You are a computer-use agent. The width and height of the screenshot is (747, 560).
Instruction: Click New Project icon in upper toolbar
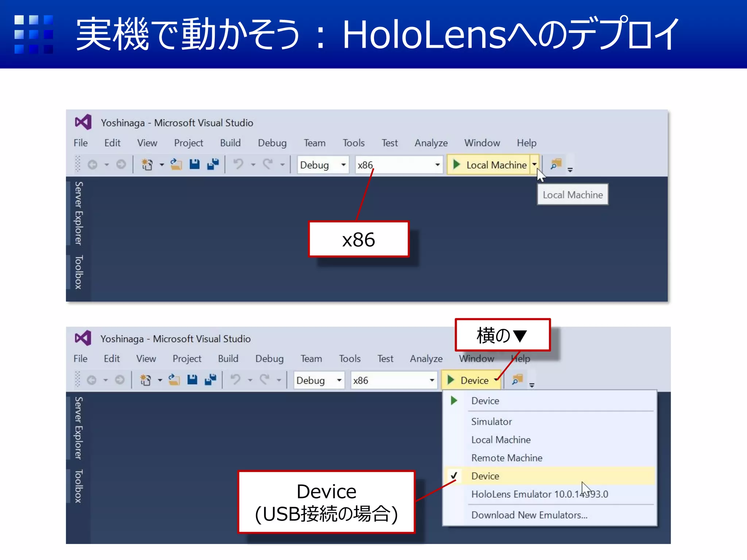147,165
